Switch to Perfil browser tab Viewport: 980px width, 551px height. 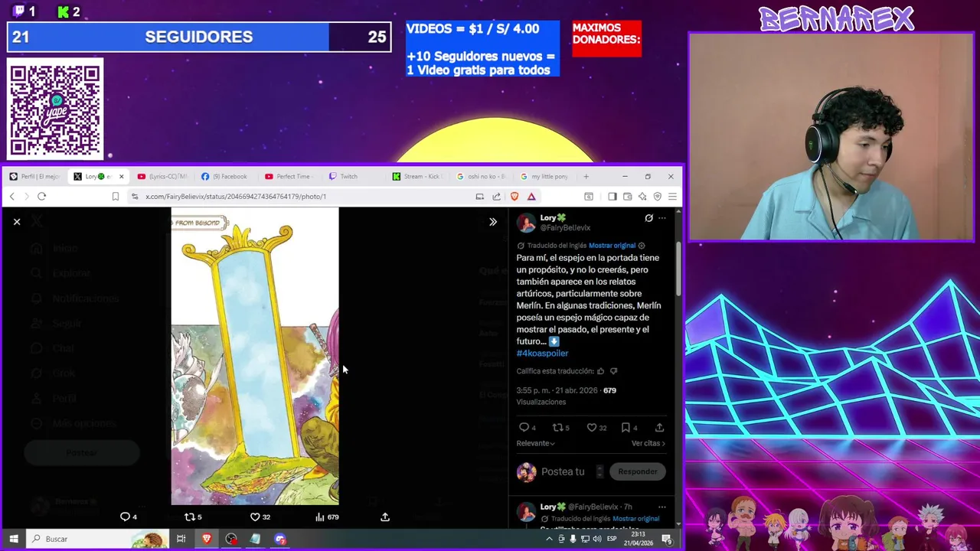tap(34, 177)
